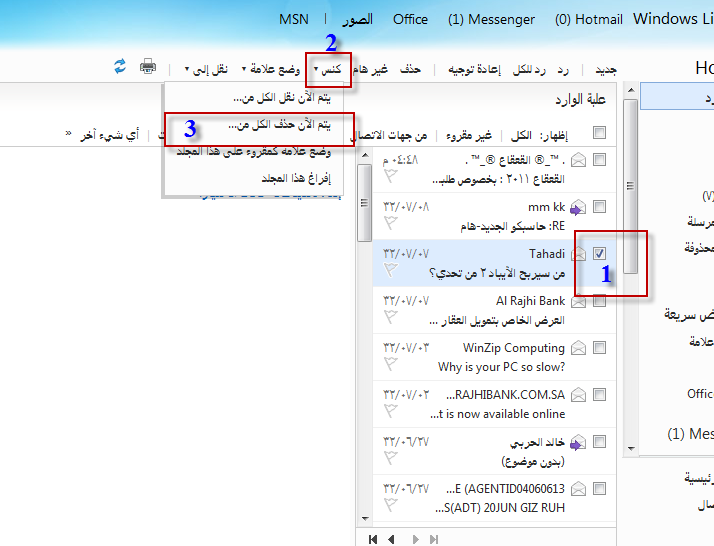Open the نقل إلى move-to dropdown

pyautogui.click(x=206, y=69)
